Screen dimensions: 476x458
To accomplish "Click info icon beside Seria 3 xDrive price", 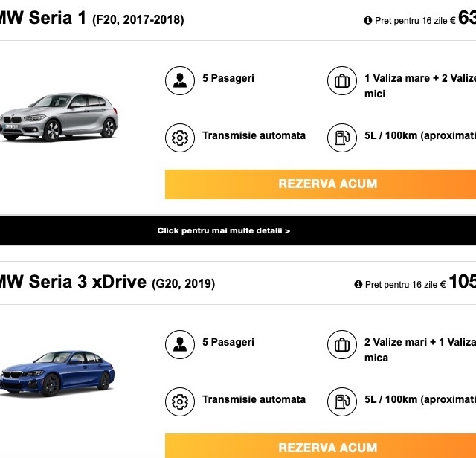I will click(358, 284).
